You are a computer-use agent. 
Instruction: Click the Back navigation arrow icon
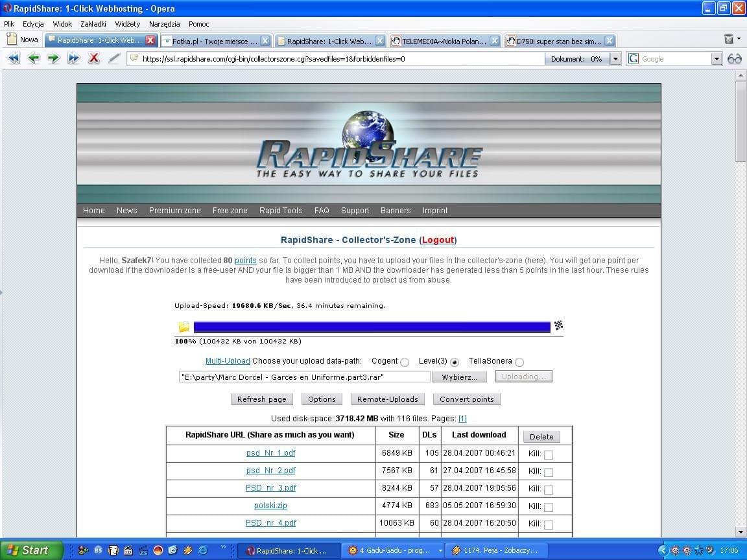pos(34,58)
